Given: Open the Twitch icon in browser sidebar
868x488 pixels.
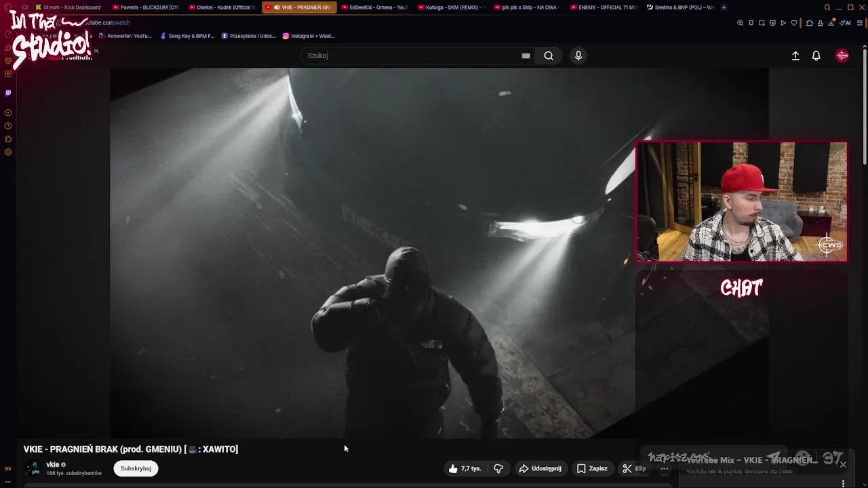Looking at the screenshot, I should pos(8,93).
